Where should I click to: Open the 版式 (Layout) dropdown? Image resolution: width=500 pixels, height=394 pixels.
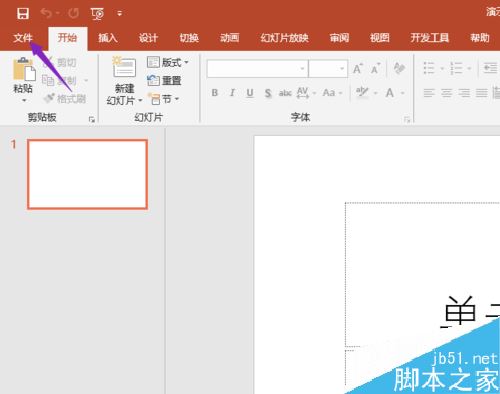168,62
